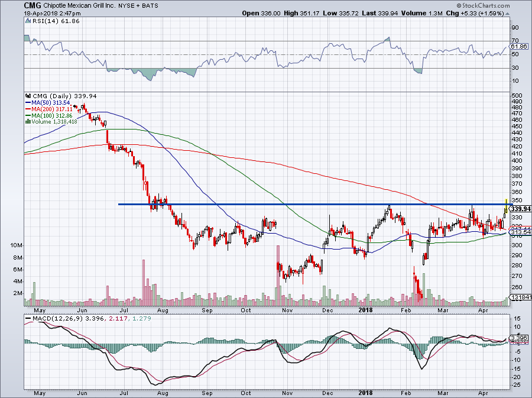Click the Apr label under the price panel
Screen dimensions: 532x398
[x=483, y=310]
